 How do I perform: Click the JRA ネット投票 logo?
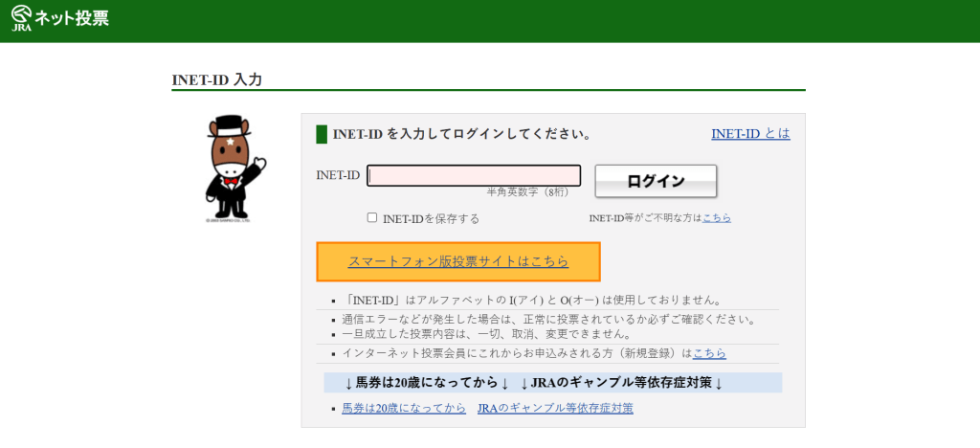pos(60,18)
